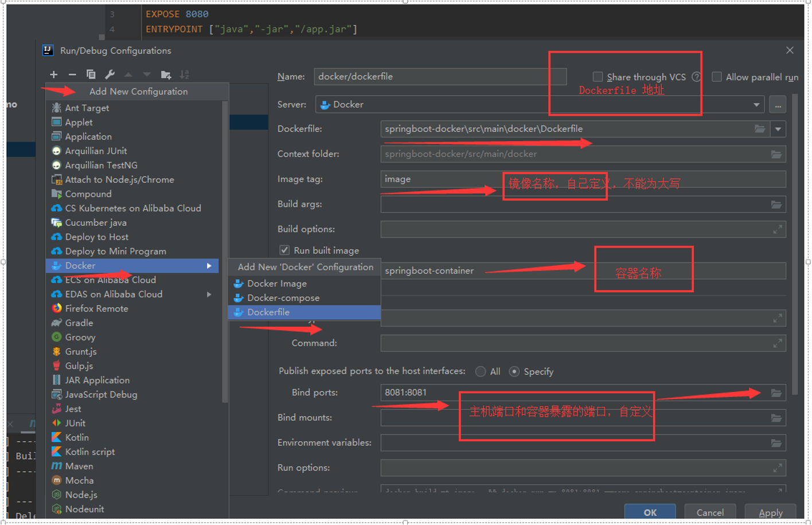Uncheck the Run built image checkbox
This screenshot has height=525, width=812.
click(284, 250)
